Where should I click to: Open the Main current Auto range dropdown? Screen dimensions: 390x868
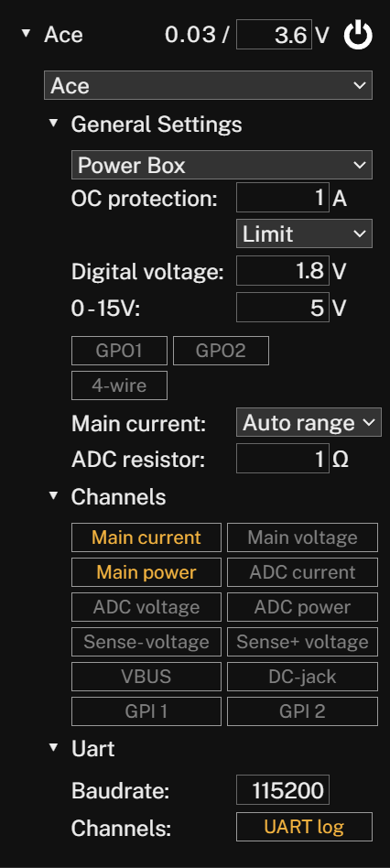coord(309,422)
